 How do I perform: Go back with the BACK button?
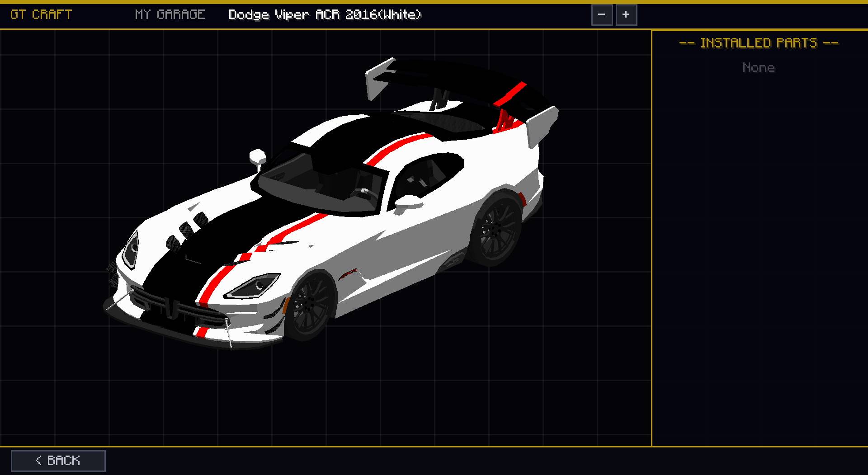tap(58, 461)
